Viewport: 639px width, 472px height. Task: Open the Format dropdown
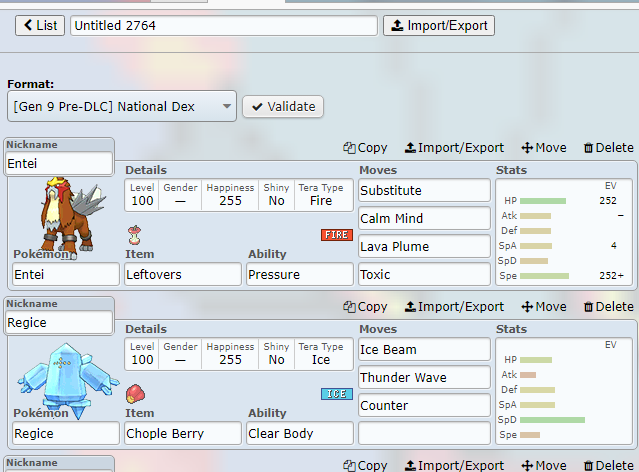click(x=122, y=106)
